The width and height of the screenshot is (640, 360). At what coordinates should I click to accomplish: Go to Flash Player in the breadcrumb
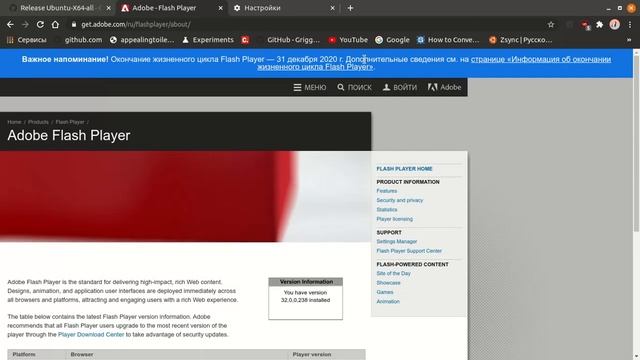point(70,122)
